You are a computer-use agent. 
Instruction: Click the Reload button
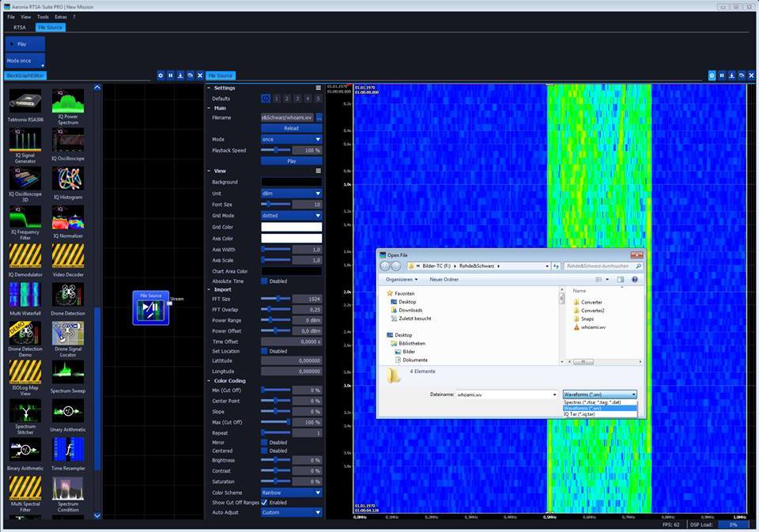click(292, 128)
